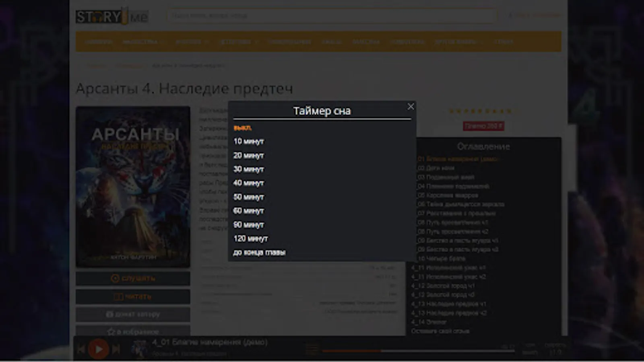Screen dimensions: 644x362
Task: Click the track title 4_01 Благие намерения (демо)
Action: pos(210,342)
